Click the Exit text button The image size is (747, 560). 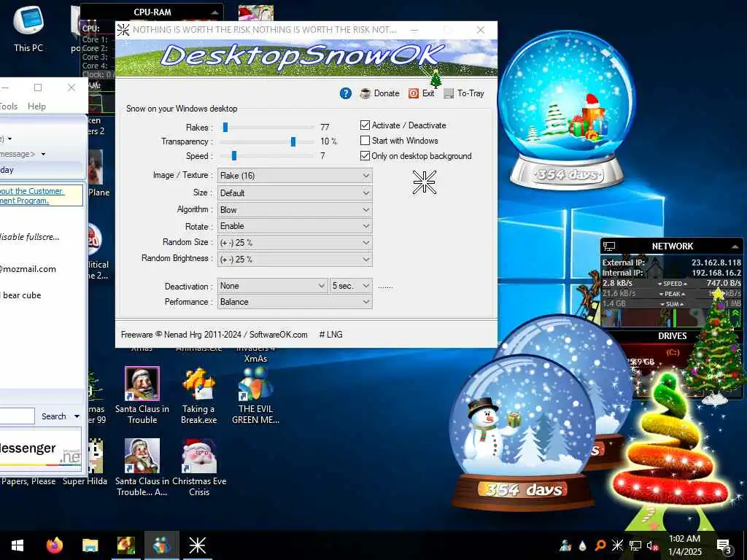tap(427, 93)
